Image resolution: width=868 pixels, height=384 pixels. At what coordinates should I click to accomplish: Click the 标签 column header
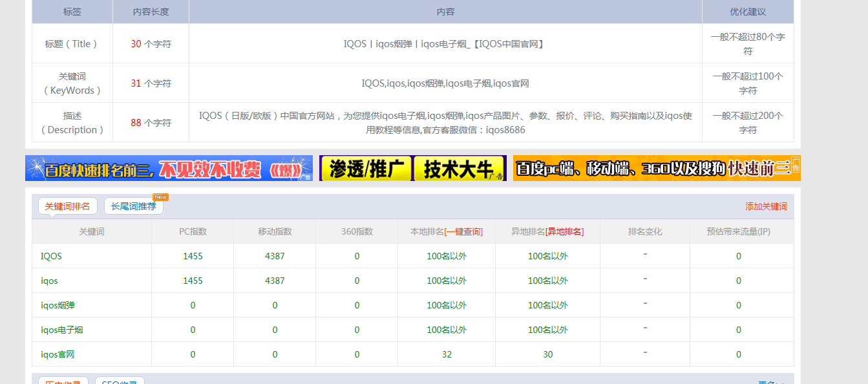point(72,12)
